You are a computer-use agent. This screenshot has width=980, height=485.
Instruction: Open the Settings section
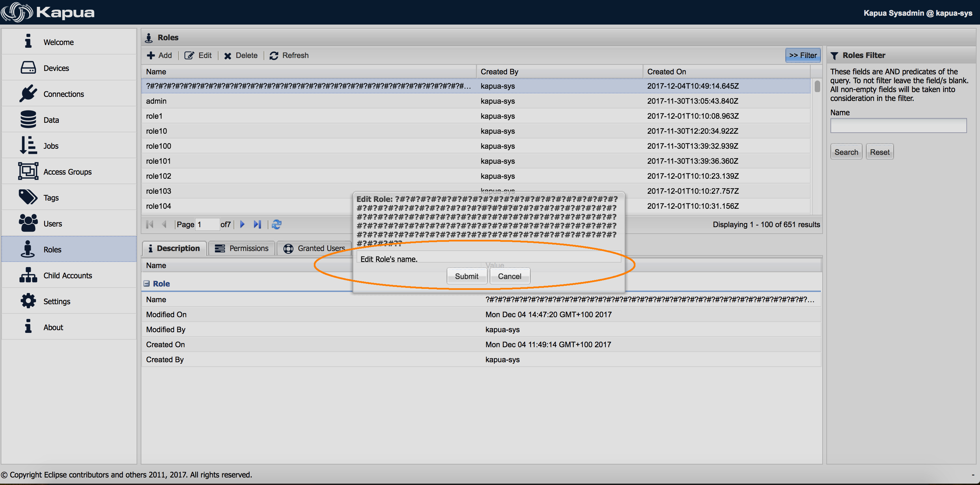(x=57, y=301)
